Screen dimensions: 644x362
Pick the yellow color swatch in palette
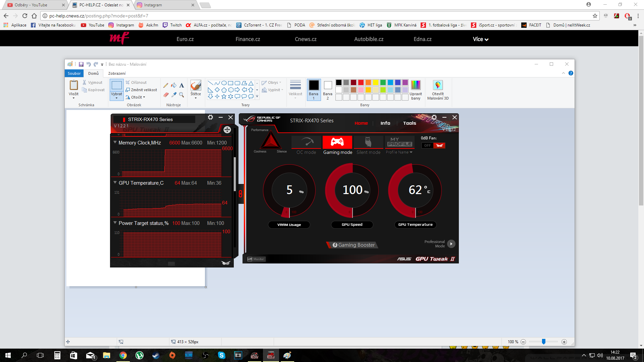click(x=376, y=82)
